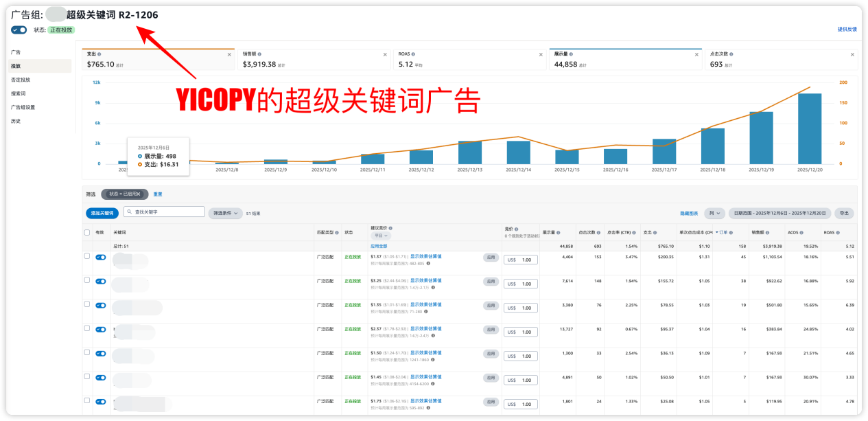Open 搜索词 in the sidebar
The height and width of the screenshot is (421, 868).
click(18, 93)
